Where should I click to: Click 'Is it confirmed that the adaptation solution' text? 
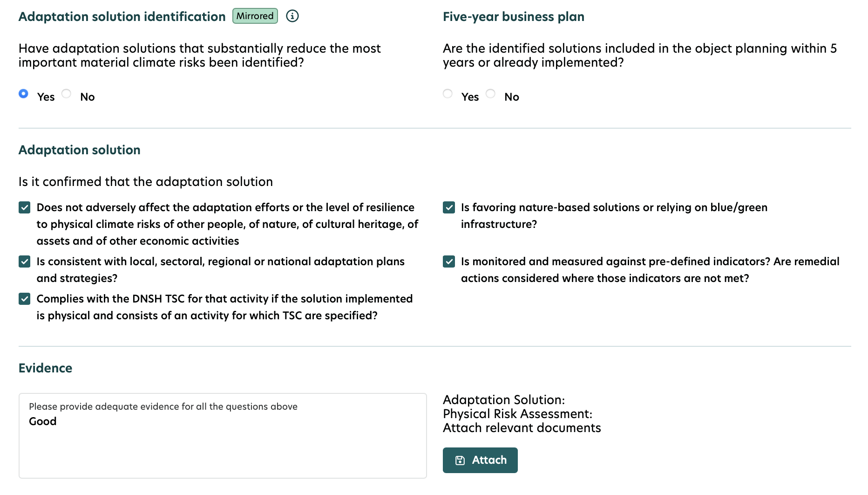click(145, 182)
